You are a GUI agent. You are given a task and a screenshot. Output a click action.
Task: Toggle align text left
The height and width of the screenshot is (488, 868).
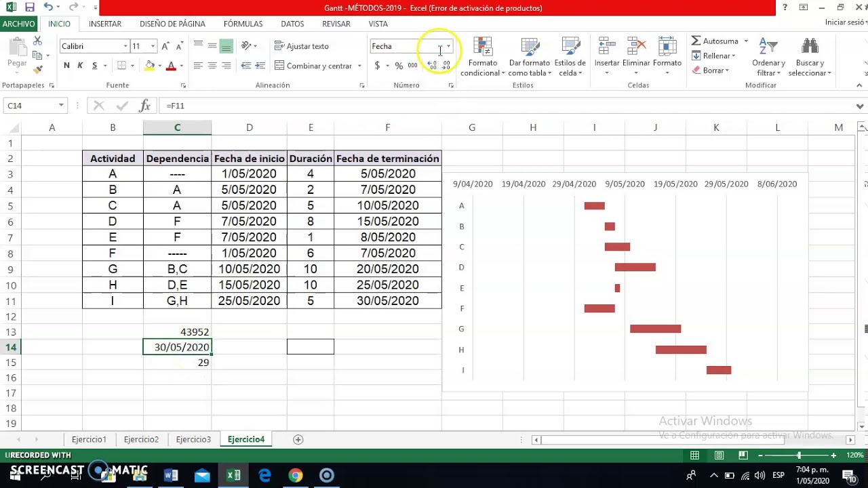198,66
